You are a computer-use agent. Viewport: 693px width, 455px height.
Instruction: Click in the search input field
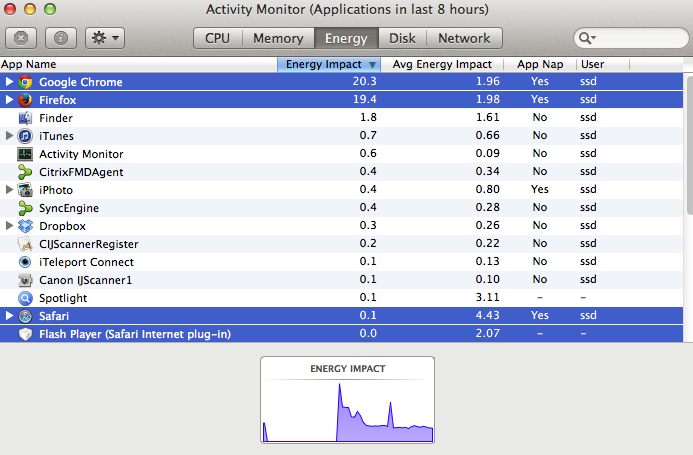click(x=632, y=38)
